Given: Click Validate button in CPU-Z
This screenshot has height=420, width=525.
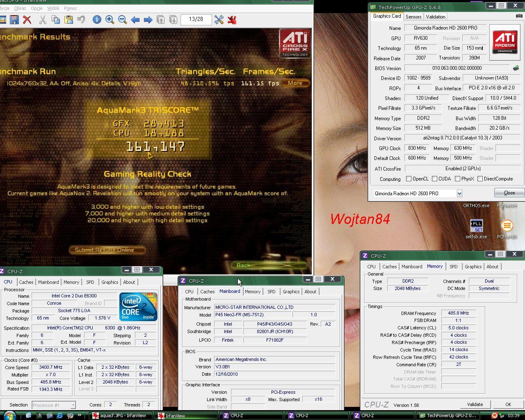Looking at the screenshot, I should (475, 404).
